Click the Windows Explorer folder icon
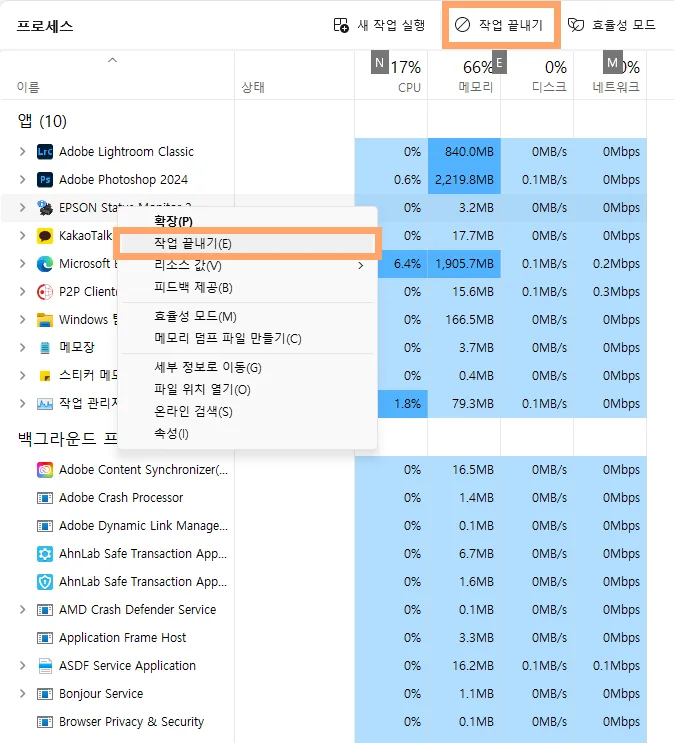The width and height of the screenshot is (674, 743). [45, 319]
